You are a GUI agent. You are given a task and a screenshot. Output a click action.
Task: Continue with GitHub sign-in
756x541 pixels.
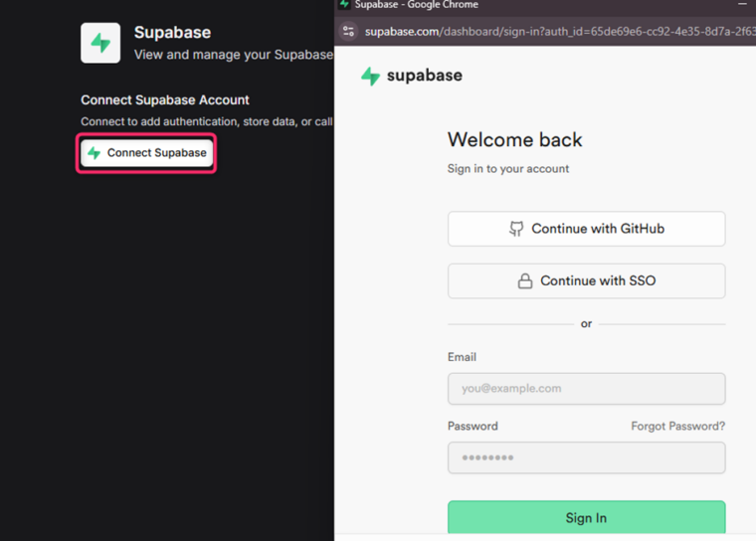tap(586, 229)
